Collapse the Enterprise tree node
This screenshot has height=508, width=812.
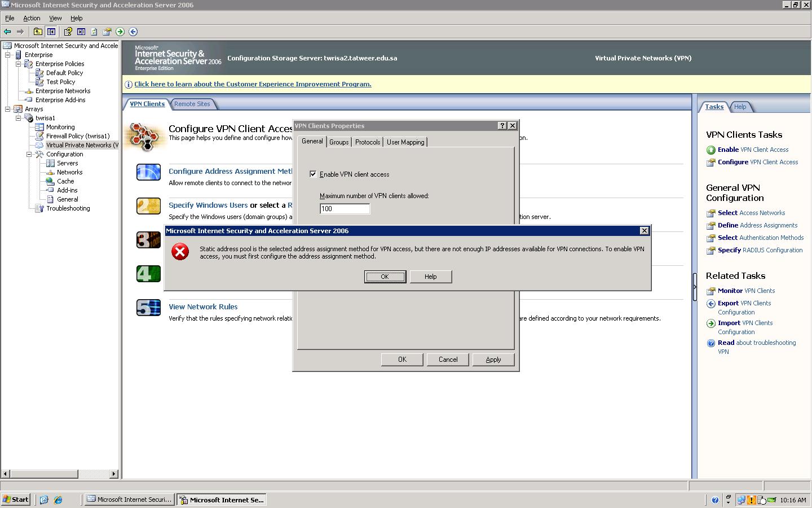point(8,55)
